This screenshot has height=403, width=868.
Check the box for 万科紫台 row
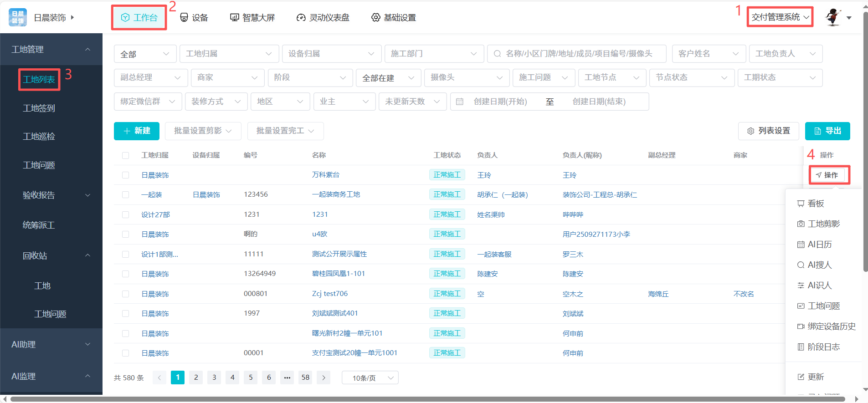126,175
